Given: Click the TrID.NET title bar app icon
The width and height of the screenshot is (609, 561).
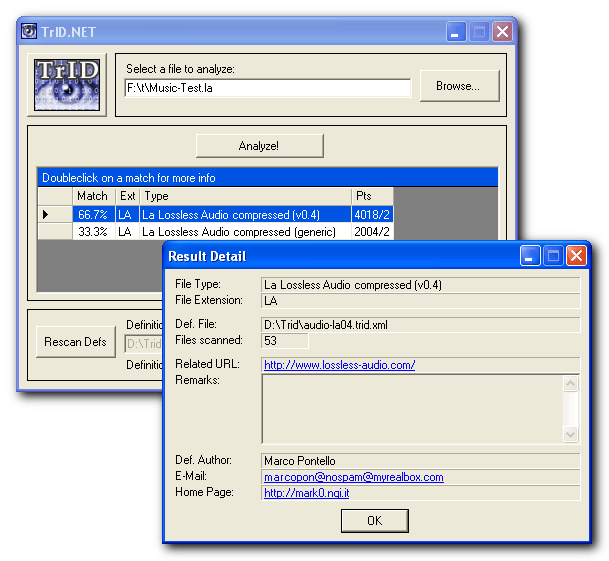Looking at the screenshot, I should (29, 31).
